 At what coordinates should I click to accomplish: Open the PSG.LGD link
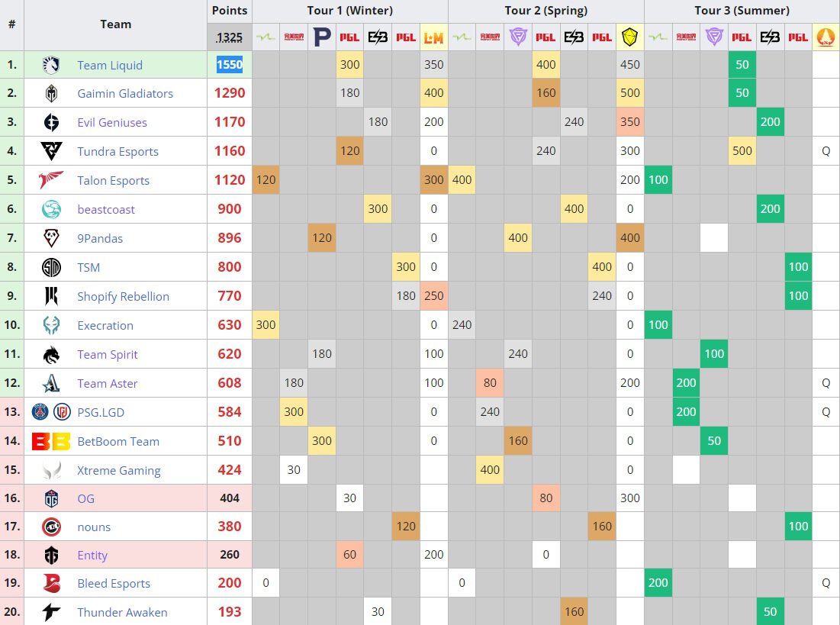[101, 412]
